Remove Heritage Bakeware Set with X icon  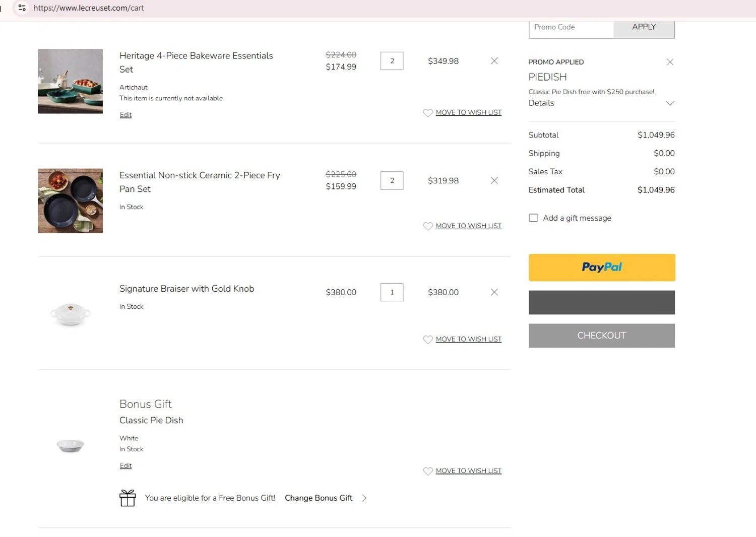[x=494, y=61]
